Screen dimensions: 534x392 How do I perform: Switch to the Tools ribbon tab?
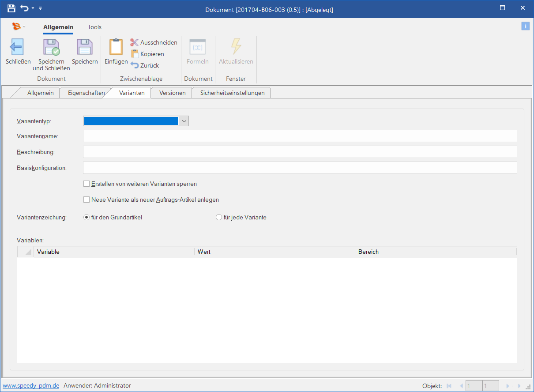[94, 27]
